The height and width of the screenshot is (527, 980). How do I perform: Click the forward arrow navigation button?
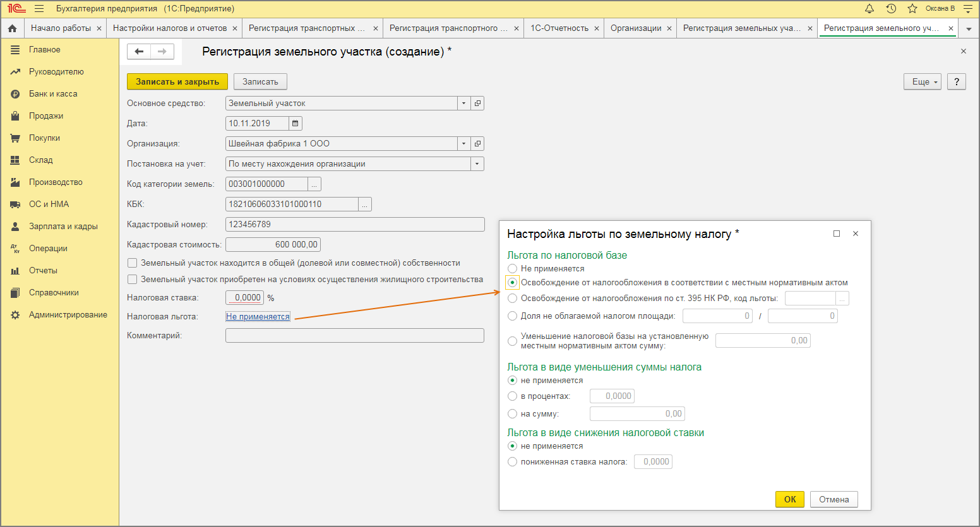pos(162,52)
